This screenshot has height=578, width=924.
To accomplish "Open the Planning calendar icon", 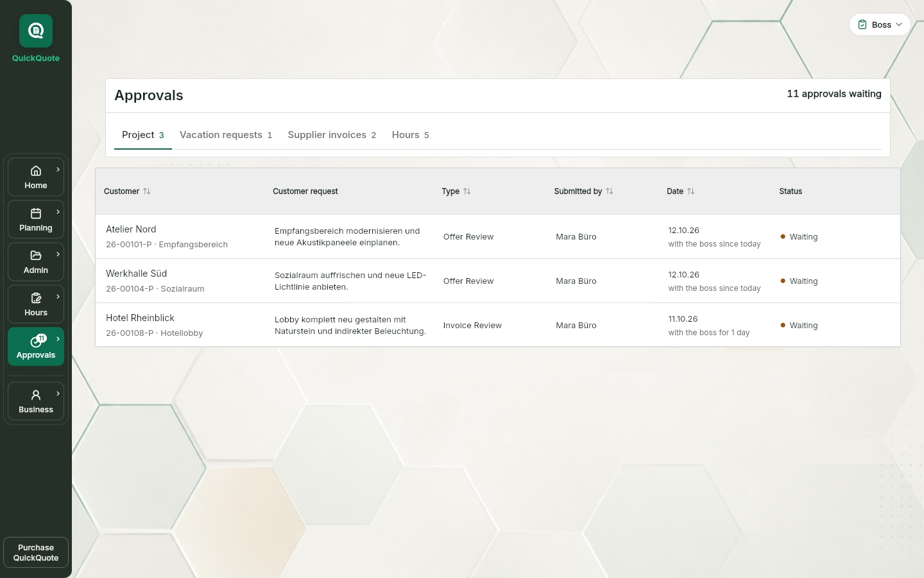I will click(x=36, y=213).
